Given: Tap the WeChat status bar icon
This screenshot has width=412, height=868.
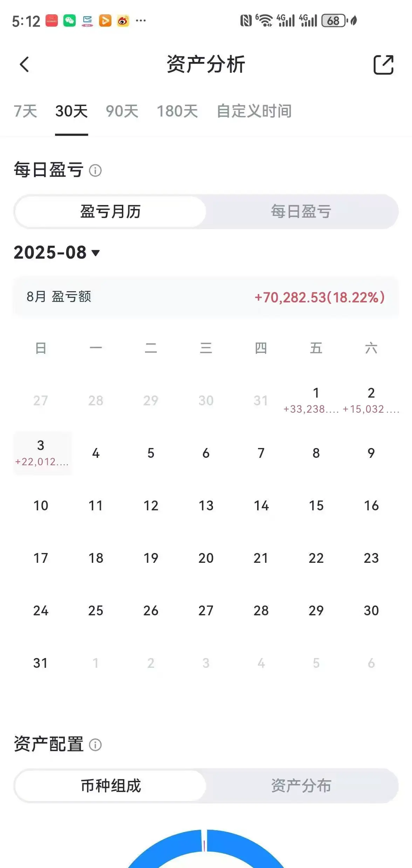Looking at the screenshot, I should pyautogui.click(x=69, y=21).
